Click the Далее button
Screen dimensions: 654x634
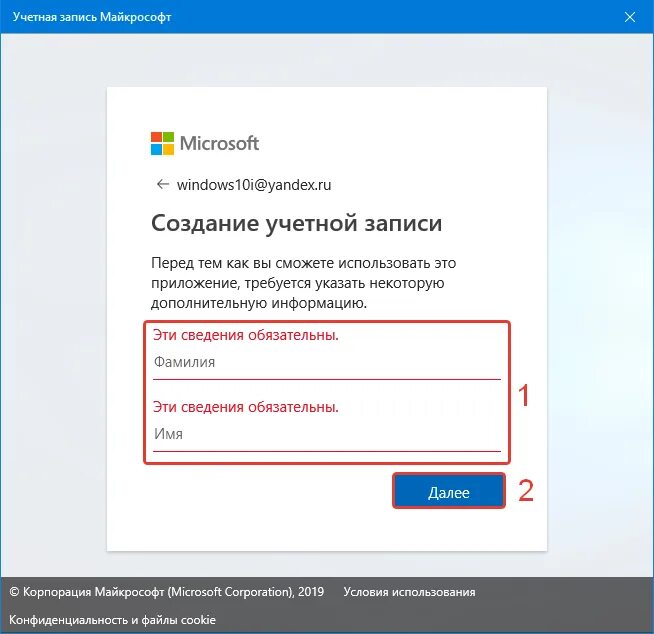pos(449,491)
